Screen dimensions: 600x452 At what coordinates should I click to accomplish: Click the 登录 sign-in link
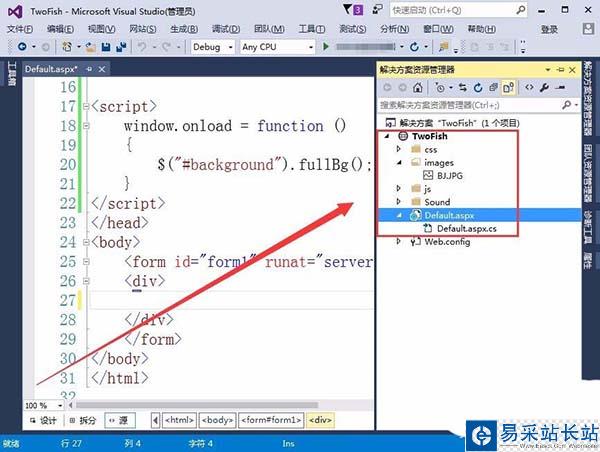coord(549,29)
